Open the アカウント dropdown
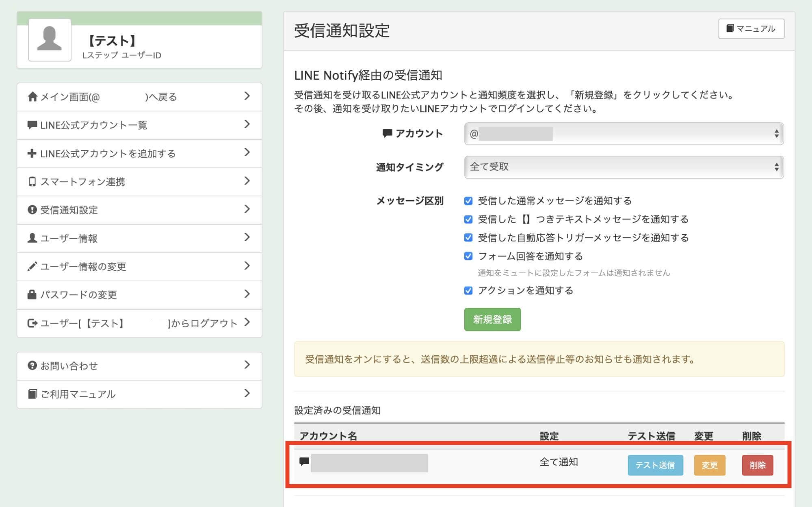The width and height of the screenshot is (812, 507). pos(624,134)
